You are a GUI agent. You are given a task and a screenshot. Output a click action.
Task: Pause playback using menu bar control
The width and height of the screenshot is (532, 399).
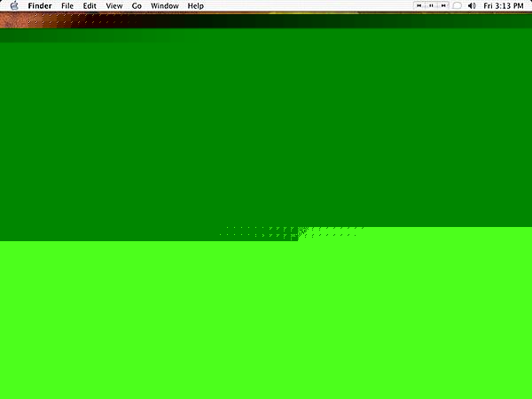(x=431, y=6)
